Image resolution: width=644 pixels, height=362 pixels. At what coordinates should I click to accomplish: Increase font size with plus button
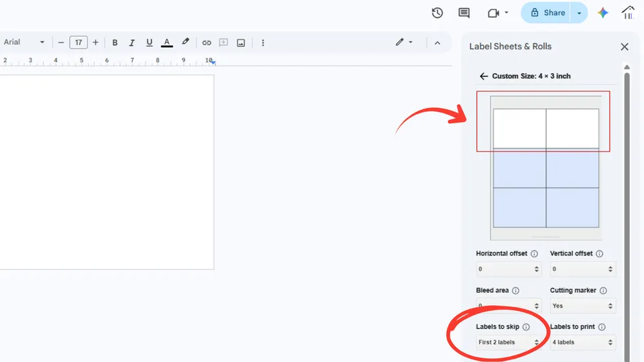click(x=95, y=42)
